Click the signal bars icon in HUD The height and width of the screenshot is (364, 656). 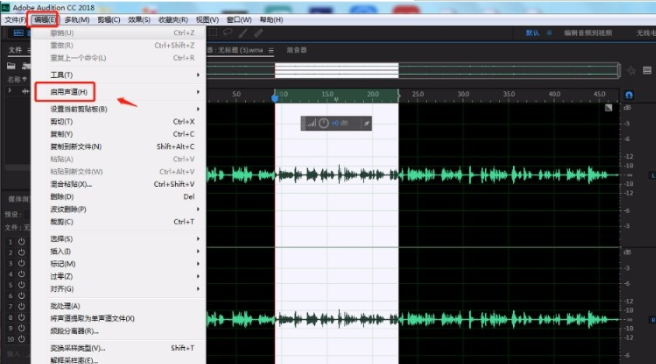pos(312,123)
